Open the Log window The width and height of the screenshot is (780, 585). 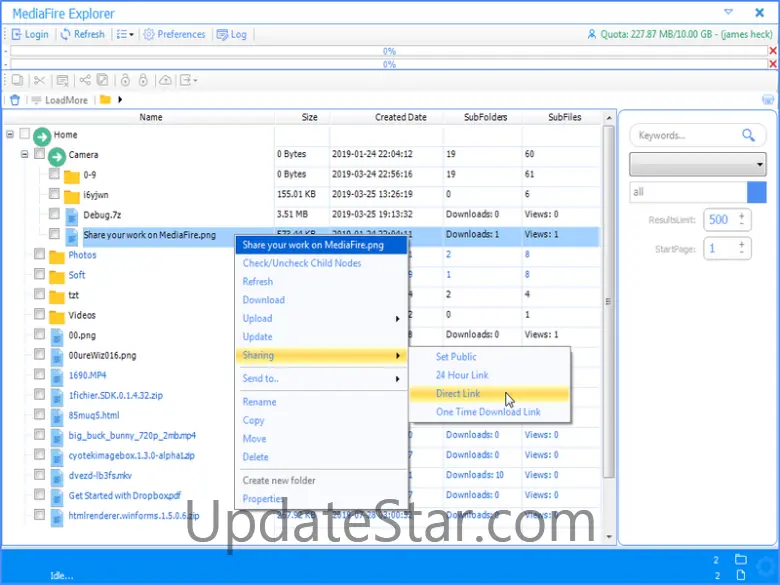(x=231, y=34)
